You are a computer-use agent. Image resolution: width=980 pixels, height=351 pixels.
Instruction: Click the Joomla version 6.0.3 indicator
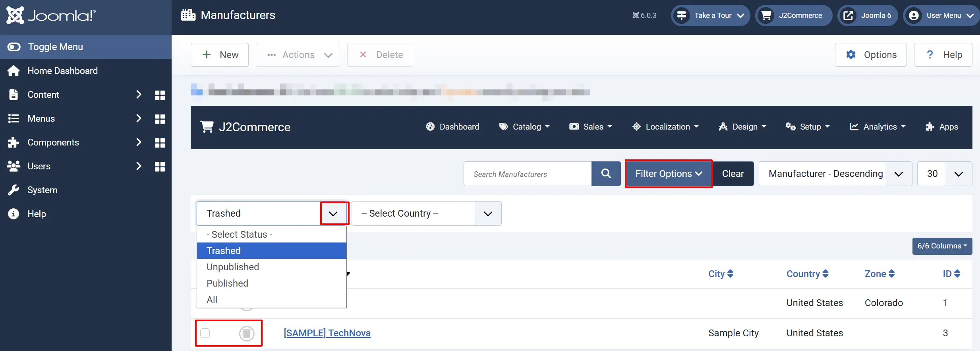644,16
